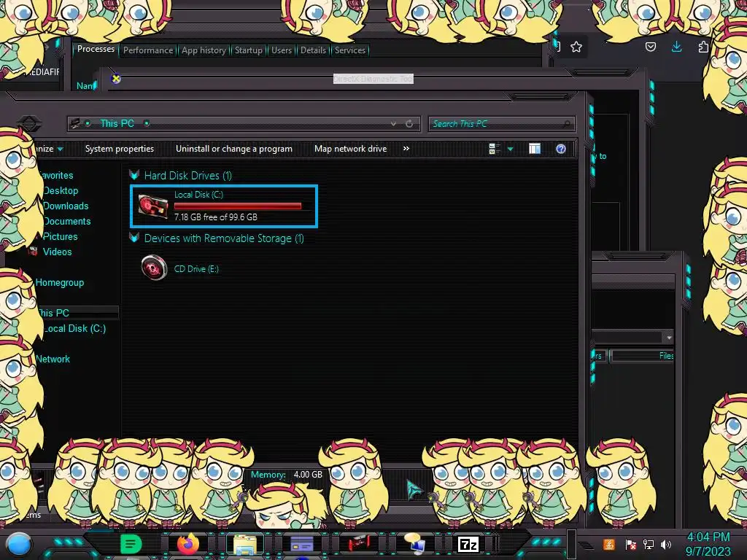Open the purple window app in taskbar
Viewport: 747px width, 560px height.
point(301,544)
